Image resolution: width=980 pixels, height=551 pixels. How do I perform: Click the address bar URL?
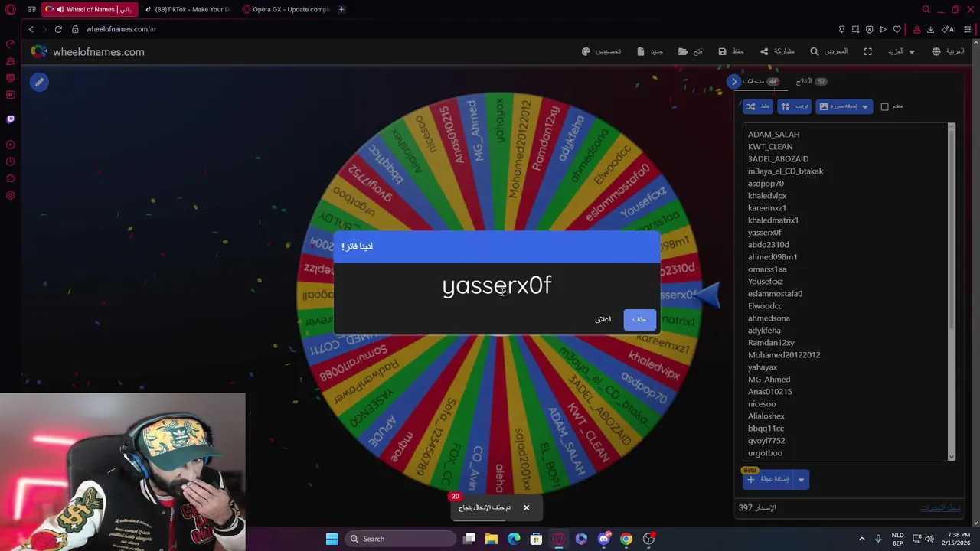pyautogui.click(x=121, y=29)
